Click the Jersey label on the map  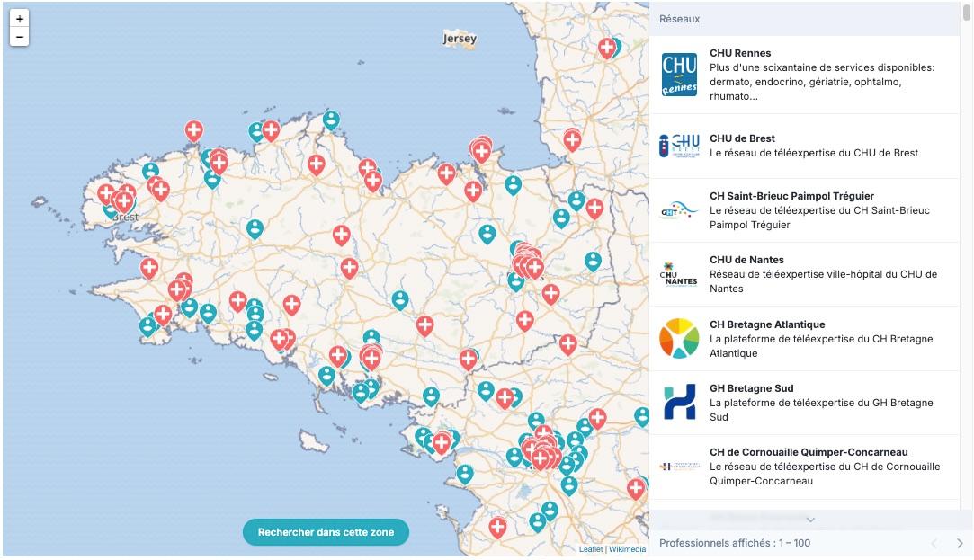click(460, 39)
